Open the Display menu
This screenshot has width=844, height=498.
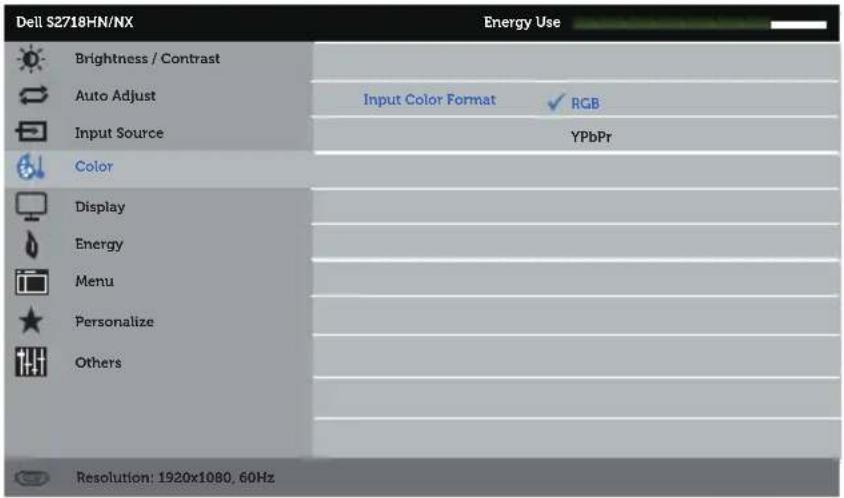point(100,207)
